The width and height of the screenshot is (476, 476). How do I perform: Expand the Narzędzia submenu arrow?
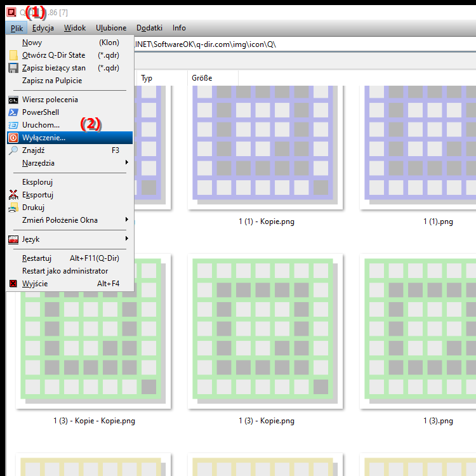pyautogui.click(x=127, y=162)
